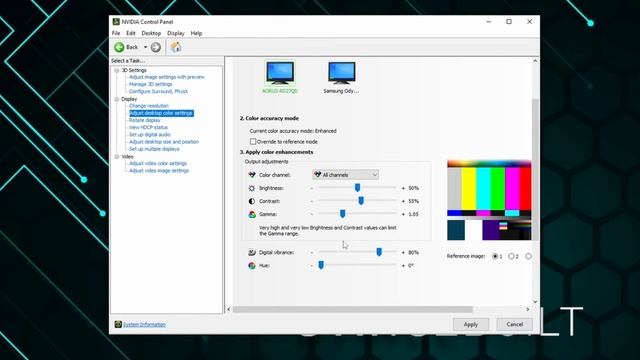Click the horizontal scrollbar right arrow
This screenshot has height=360, width=640.
click(x=528, y=309)
